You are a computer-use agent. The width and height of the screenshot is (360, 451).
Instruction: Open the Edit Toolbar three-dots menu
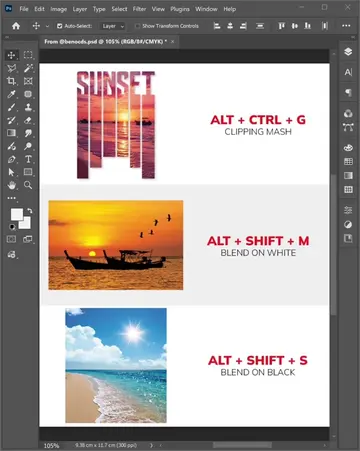click(11, 198)
